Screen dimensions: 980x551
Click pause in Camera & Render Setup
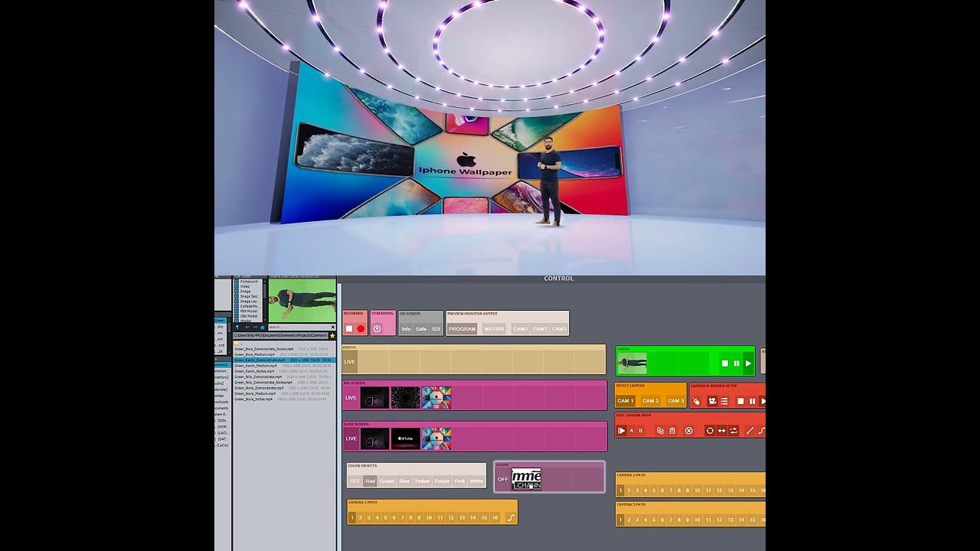pos(753,401)
